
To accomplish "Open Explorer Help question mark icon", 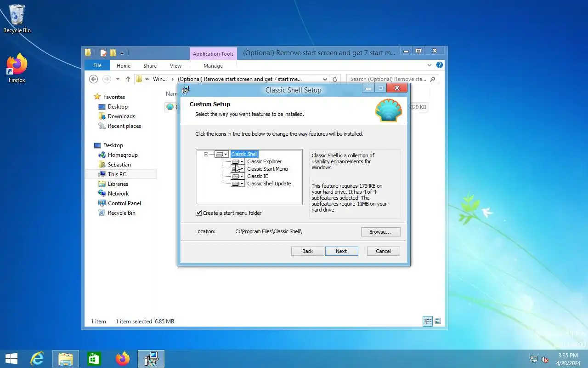I will point(440,65).
